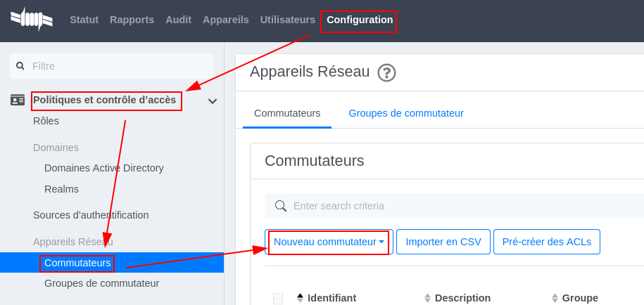Viewport: 644px width, 305px height.
Task: Open the Nouveau commutateur dropdown
Action: tap(329, 242)
